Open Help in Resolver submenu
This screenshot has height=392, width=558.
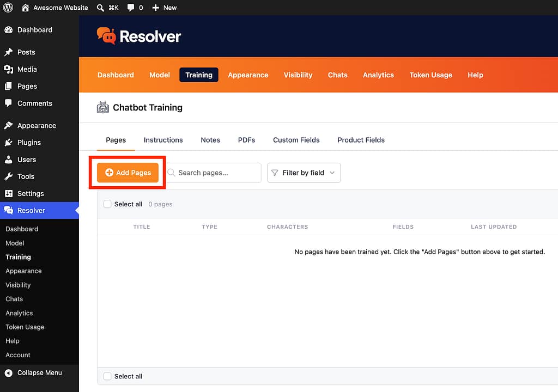[x=13, y=341]
